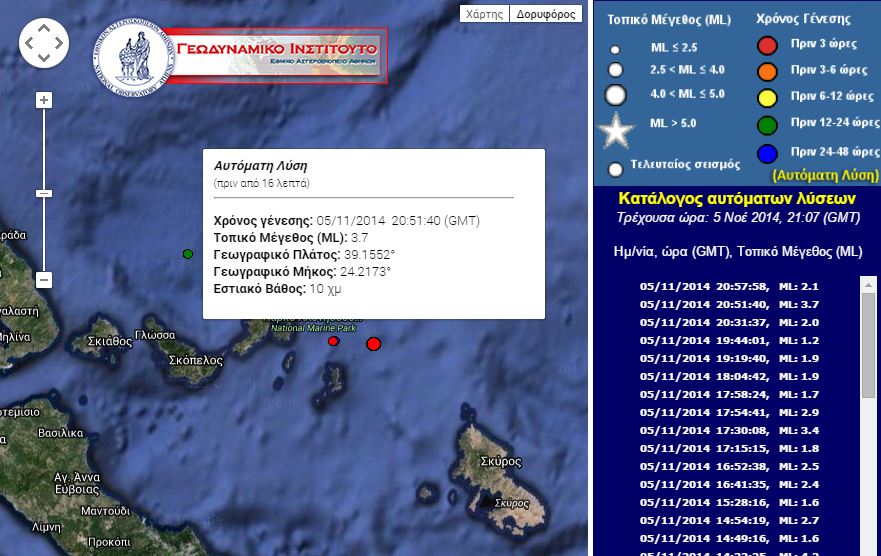Click the zoom slider handle
The image size is (881, 556).
[44, 192]
